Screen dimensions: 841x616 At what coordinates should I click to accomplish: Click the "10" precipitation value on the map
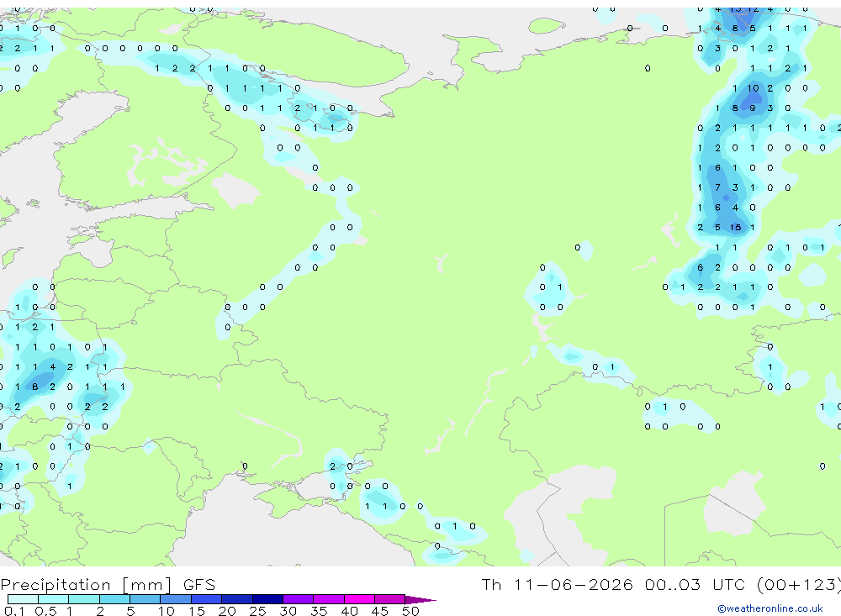753,88
